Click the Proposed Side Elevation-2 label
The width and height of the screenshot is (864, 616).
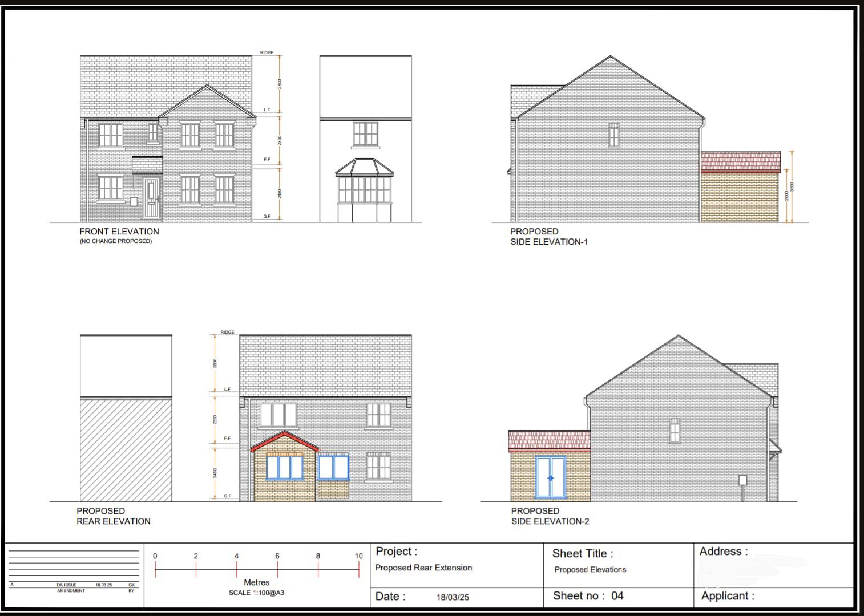click(x=550, y=516)
